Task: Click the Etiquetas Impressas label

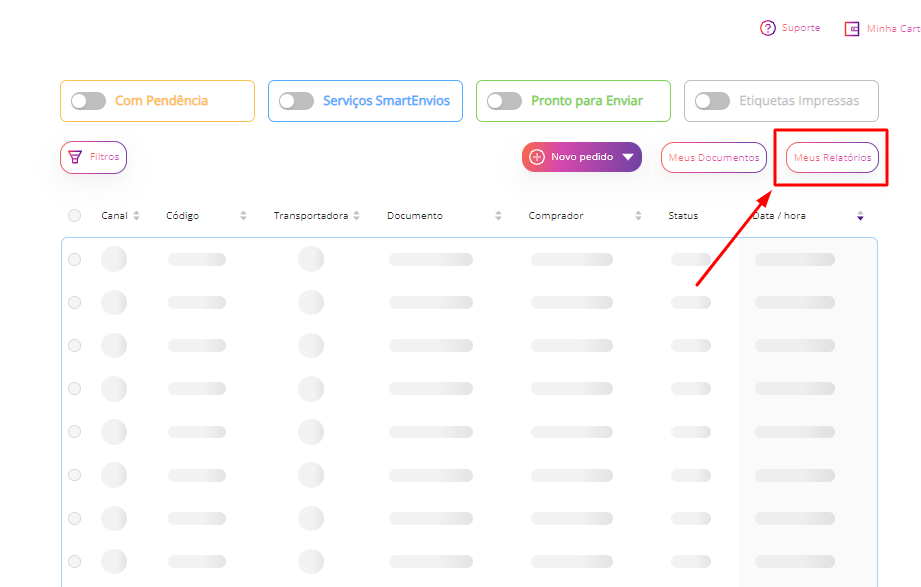Action: tap(799, 101)
